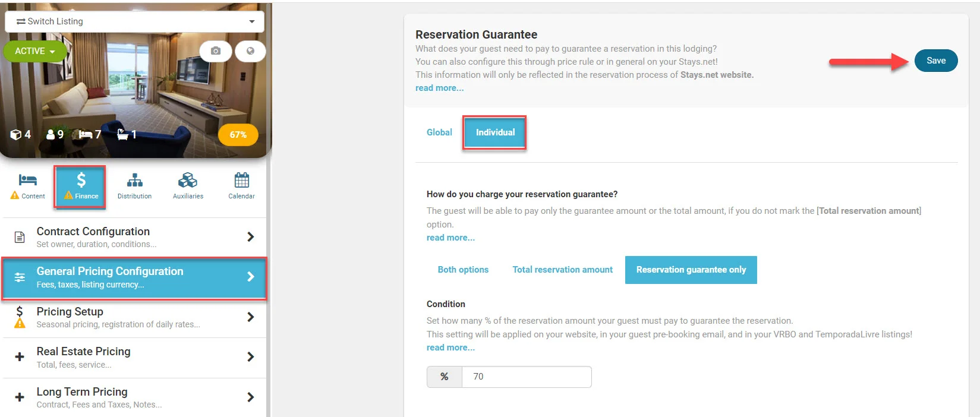980x417 pixels.
Task: Click the 67% completion progress badge
Action: click(238, 135)
